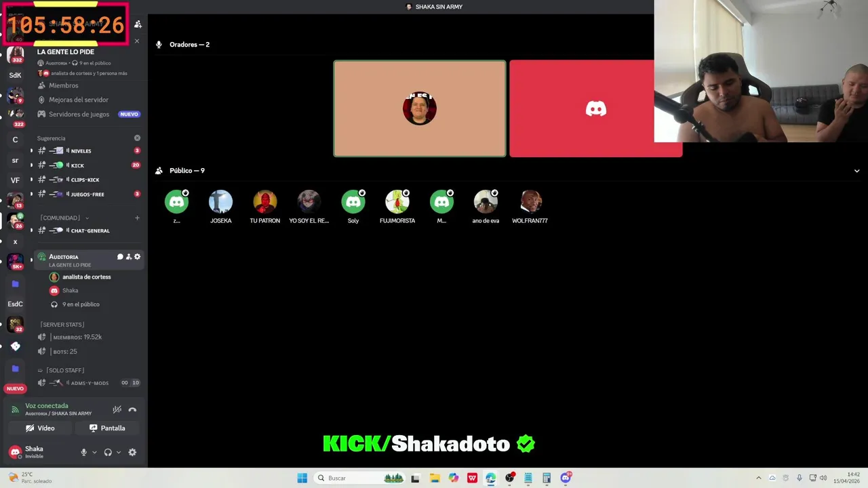This screenshot has width=868, height=488.
Task: Collapse the COMUNIDAD category
Action: tap(64, 218)
